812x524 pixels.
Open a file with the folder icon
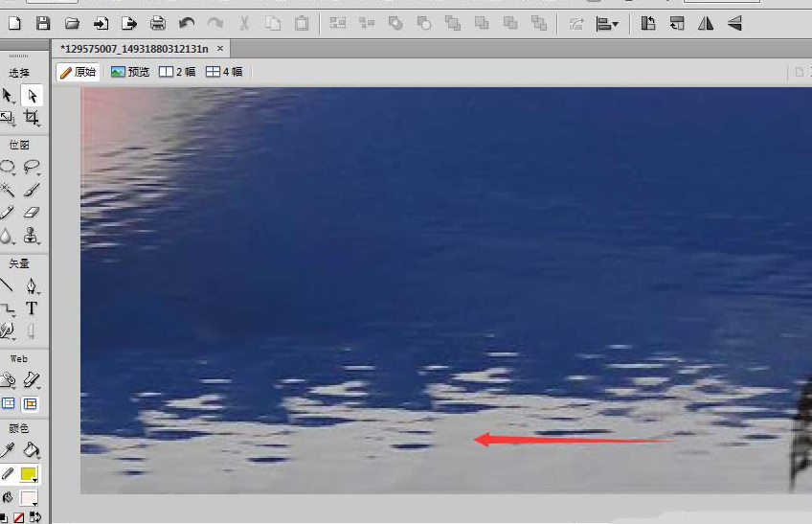click(x=72, y=23)
